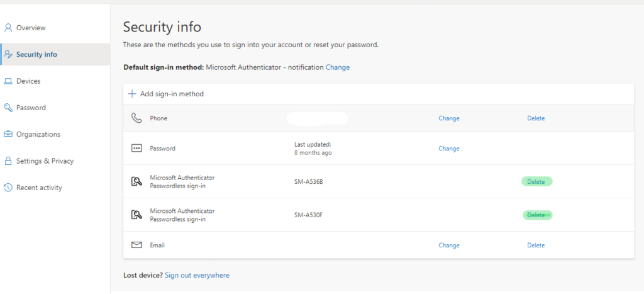Click the Phone handset icon in methods list
The height and width of the screenshot is (294, 644).
click(136, 118)
